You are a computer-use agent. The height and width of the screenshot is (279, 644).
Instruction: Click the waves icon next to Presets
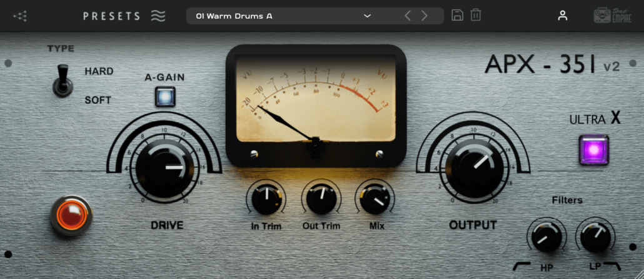pos(158,16)
